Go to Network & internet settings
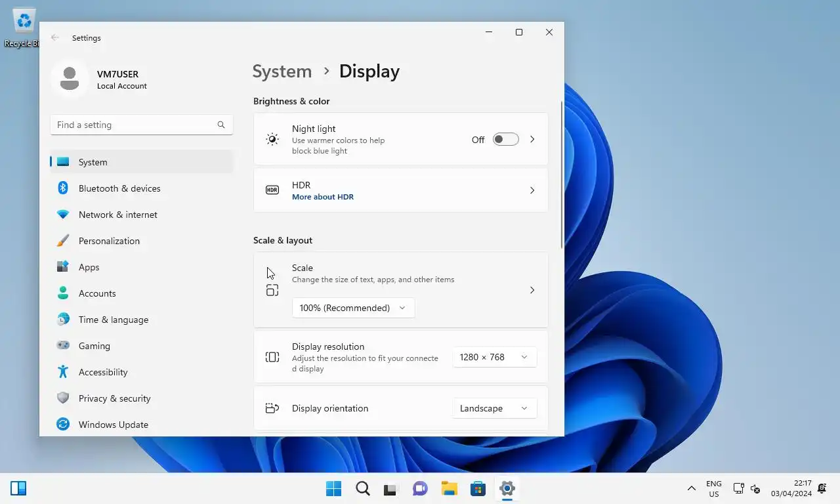Viewport: 840px width, 504px height. [142, 215]
